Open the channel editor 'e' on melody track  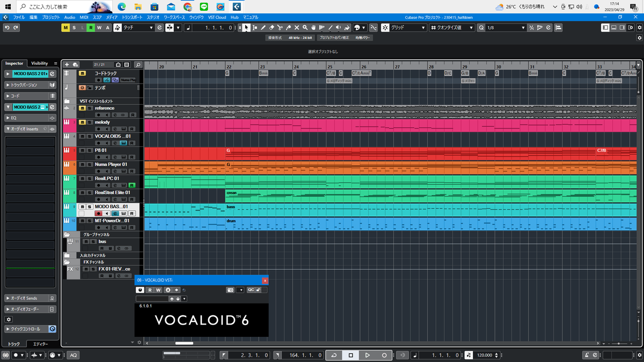(115, 129)
